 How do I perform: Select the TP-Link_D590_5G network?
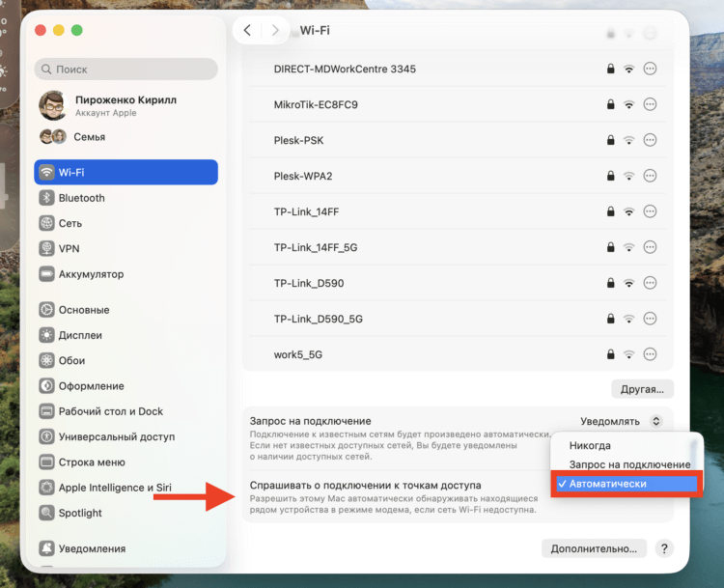point(458,319)
